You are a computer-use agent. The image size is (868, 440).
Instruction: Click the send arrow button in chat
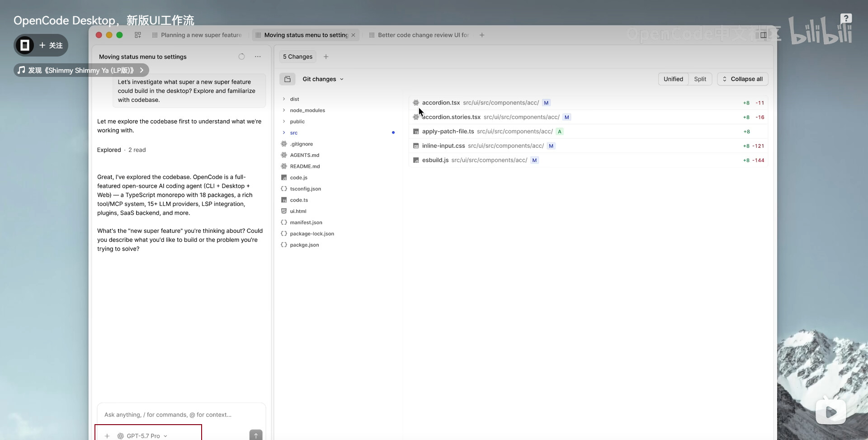click(x=256, y=435)
